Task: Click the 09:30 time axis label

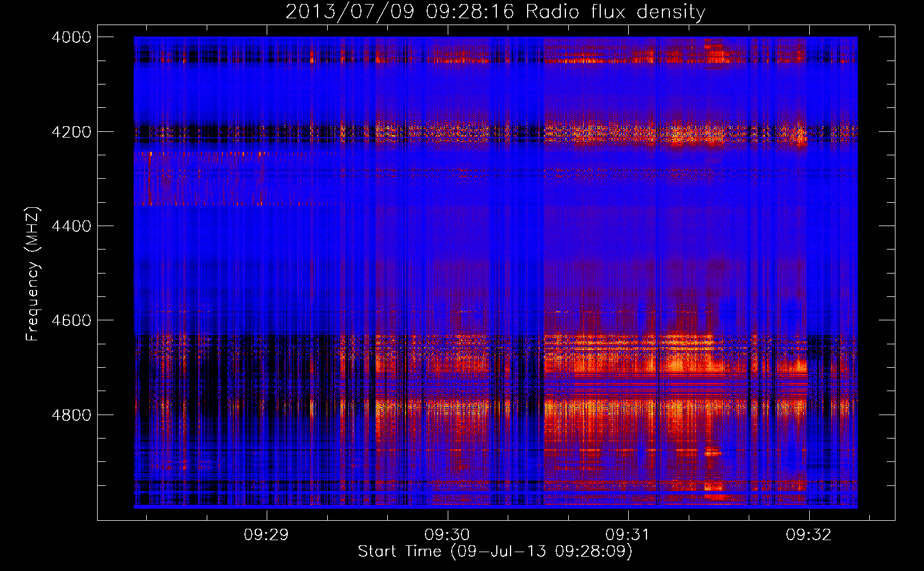Action: [447, 535]
